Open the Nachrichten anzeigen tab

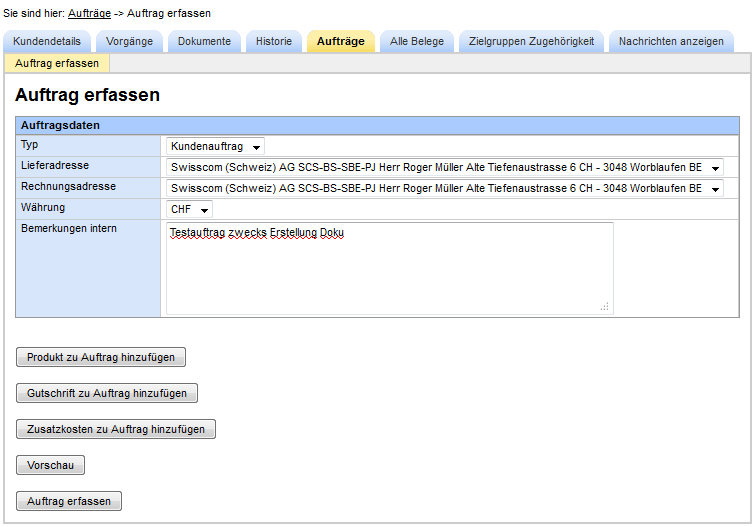671,41
